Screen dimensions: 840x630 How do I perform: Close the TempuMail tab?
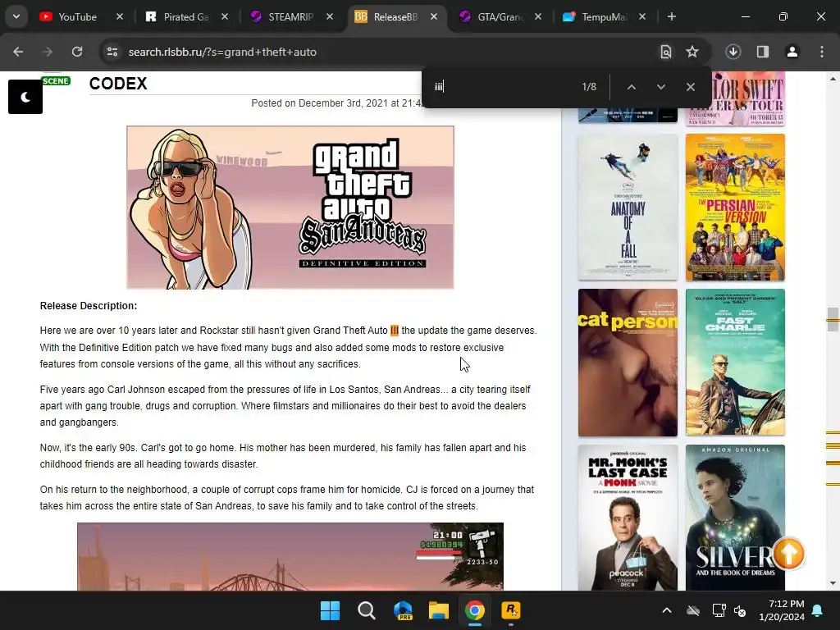point(642,16)
